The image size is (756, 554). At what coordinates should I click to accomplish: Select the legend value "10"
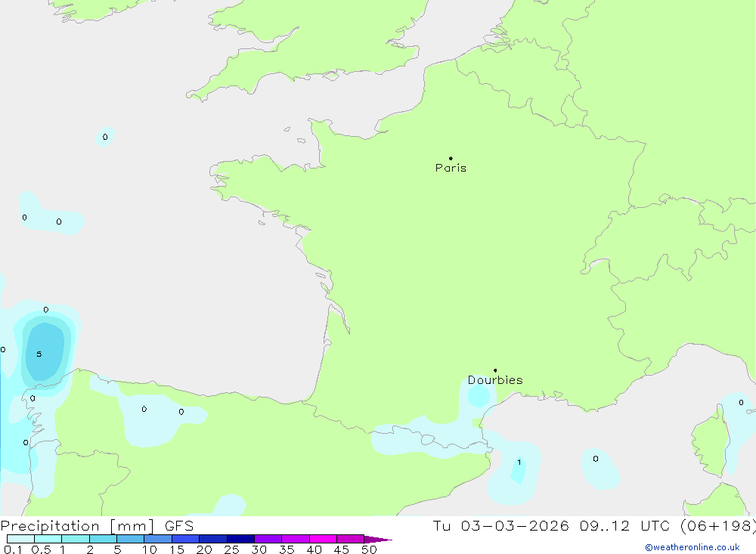coord(150,549)
